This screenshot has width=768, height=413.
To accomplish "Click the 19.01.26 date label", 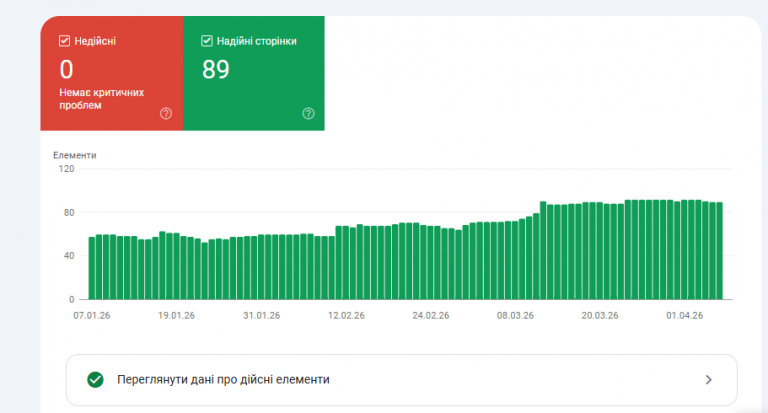I will pos(176,316).
